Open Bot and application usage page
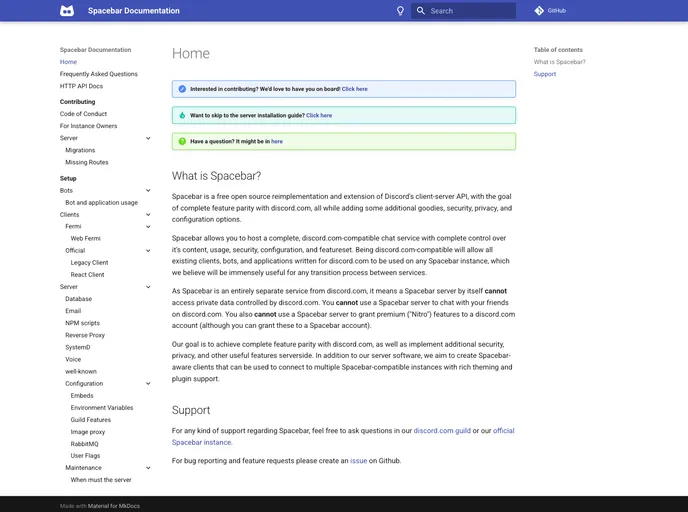The width and height of the screenshot is (688, 512). point(101,203)
